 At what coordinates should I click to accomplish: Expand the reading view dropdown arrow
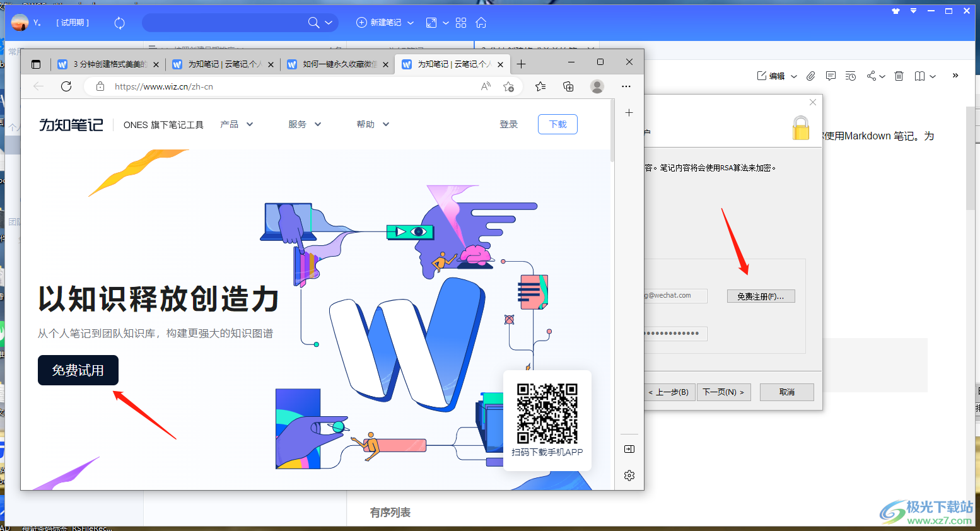pos(933,76)
